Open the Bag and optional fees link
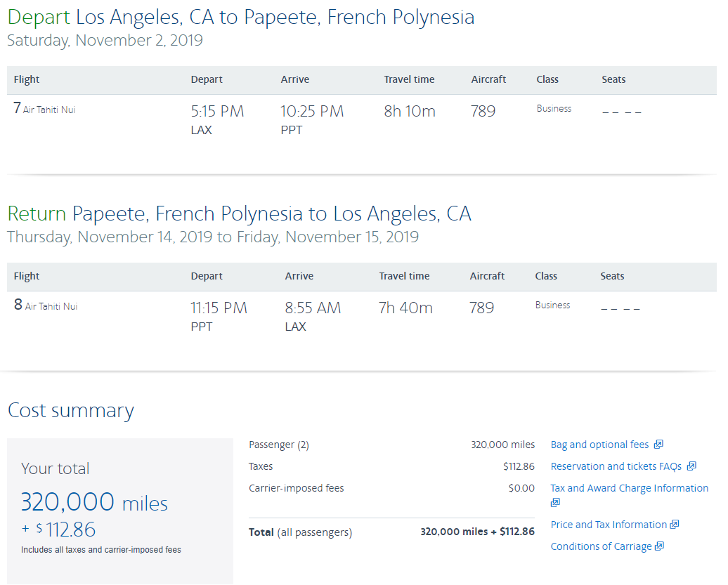The height and width of the screenshot is (585, 728). [599, 445]
